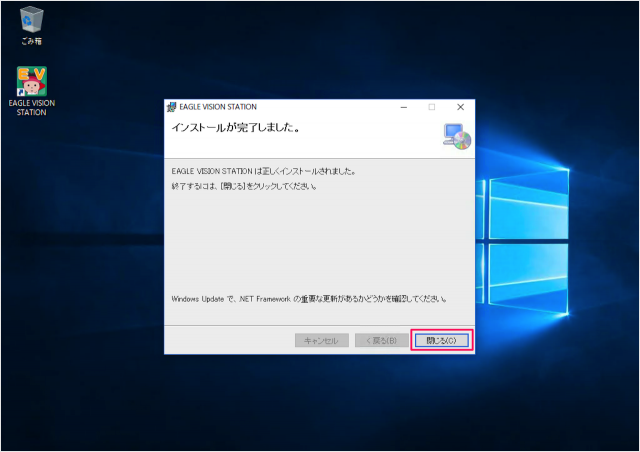Click the EAGLE VISION STATION window title text
640x452 pixels.
pyautogui.click(x=218, y=107)
